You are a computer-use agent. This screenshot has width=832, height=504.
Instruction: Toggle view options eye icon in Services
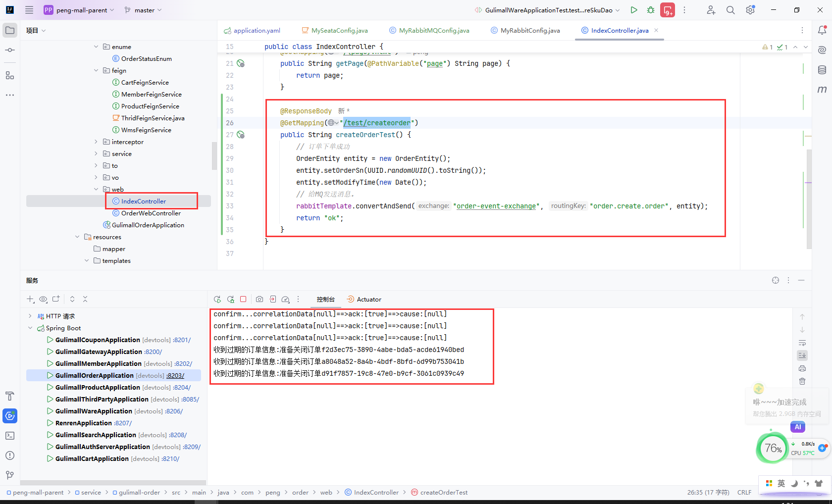click(43, 299)
